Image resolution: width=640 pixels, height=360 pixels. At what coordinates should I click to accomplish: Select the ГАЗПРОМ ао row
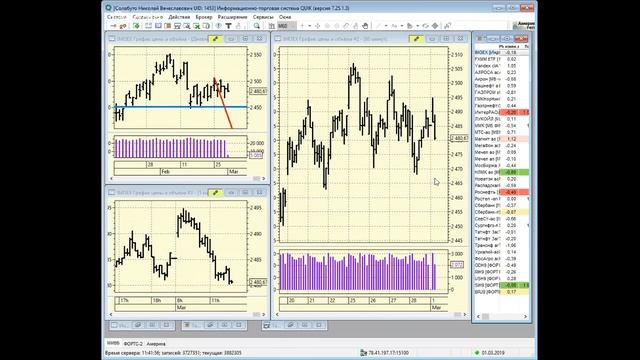502,92
